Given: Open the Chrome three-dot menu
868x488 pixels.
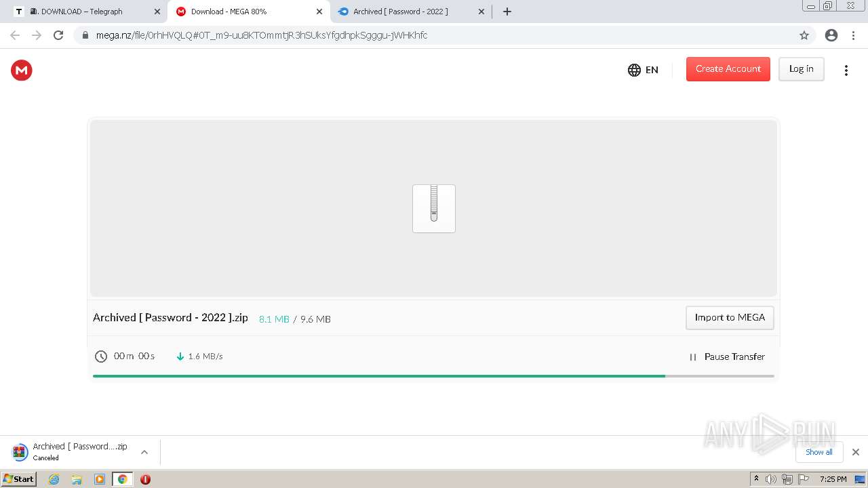Looking at the screenshot, I should (854, 35).
